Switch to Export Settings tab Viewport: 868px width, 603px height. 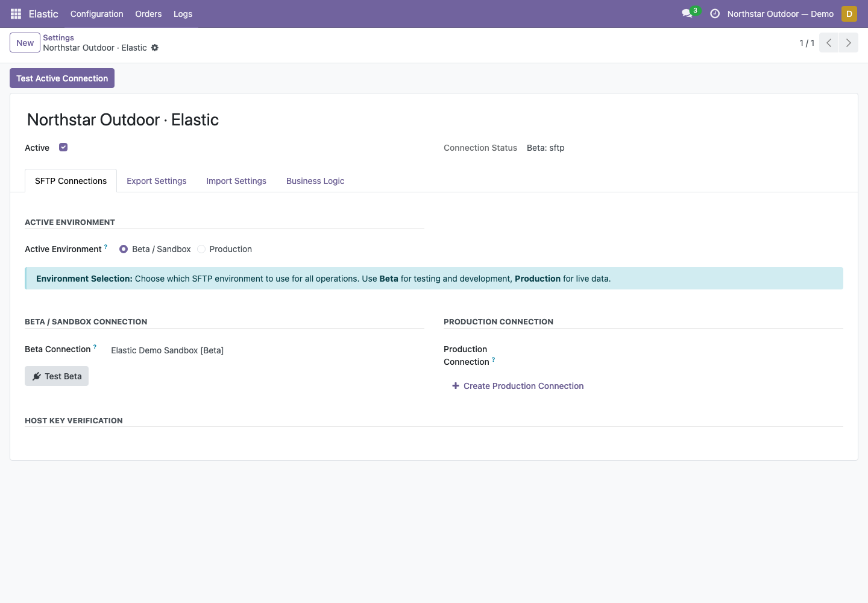point(157,181)
